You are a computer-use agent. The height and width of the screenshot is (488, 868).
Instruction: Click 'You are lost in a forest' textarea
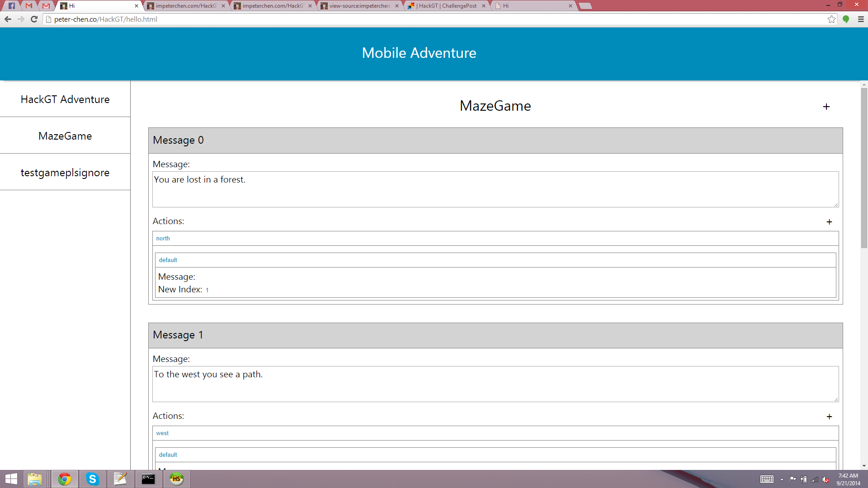point(495,189)
